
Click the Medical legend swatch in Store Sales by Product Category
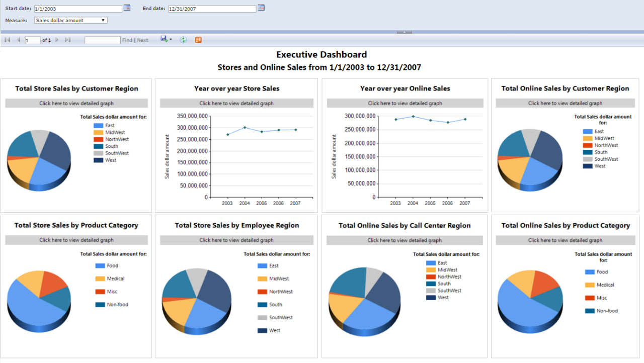click(100, 279)
